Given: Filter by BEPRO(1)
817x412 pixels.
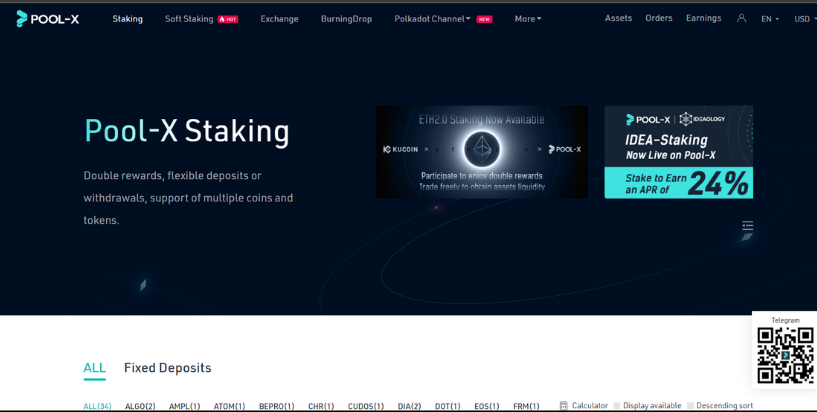Looking at the screenshot, I should pos(277,406).
